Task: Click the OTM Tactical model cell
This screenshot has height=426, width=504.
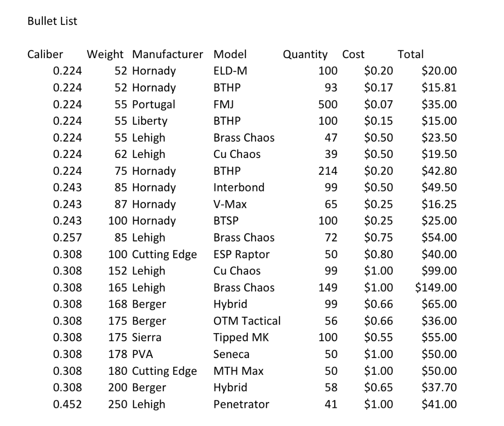Action: pyautogui.click(x=247, y=321)
